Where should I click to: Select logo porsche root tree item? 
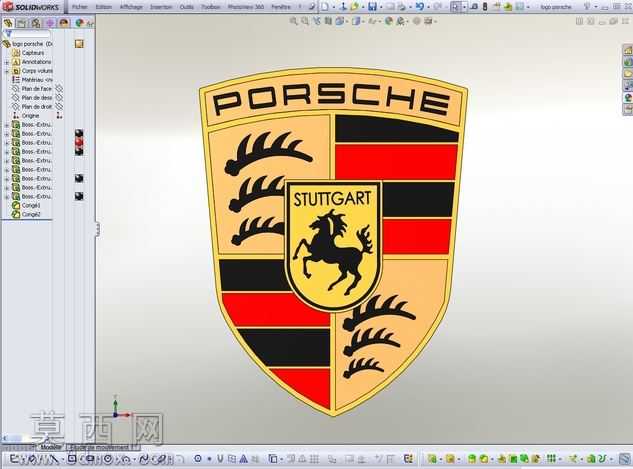[x=32, y=44]
